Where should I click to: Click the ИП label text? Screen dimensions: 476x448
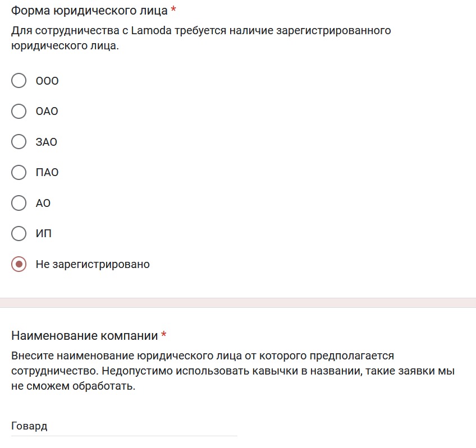tap(44, 234)
